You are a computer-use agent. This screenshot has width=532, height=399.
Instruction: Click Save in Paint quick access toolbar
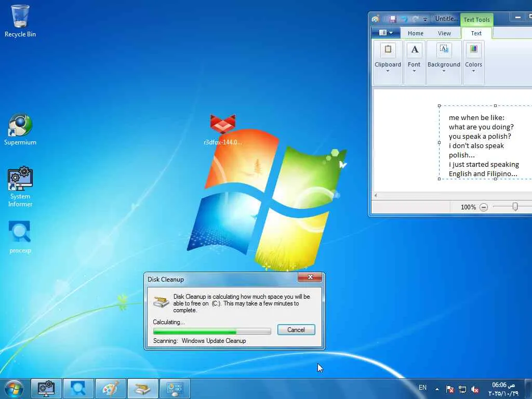(x=393, y=19)
